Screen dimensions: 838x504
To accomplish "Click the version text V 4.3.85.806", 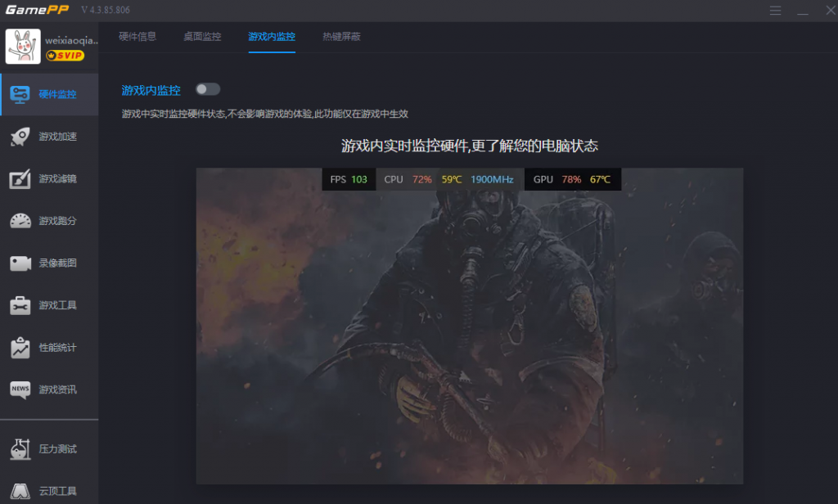I will [106, 10].
